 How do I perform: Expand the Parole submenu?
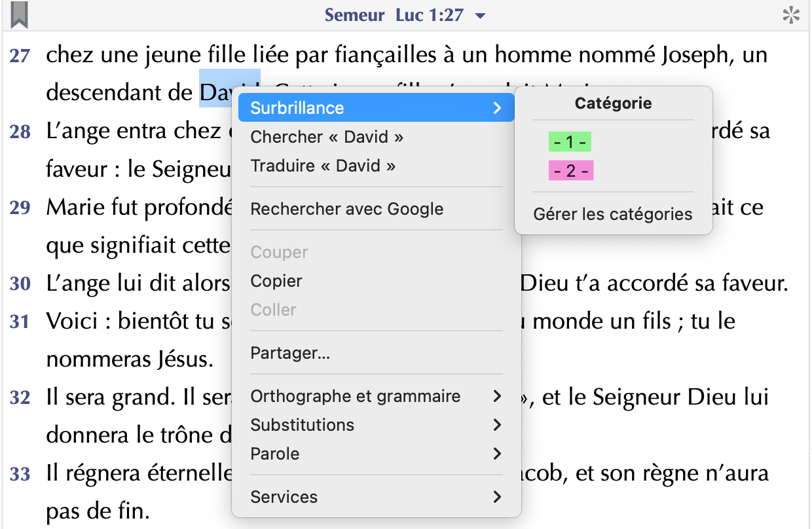coord(377,454)
